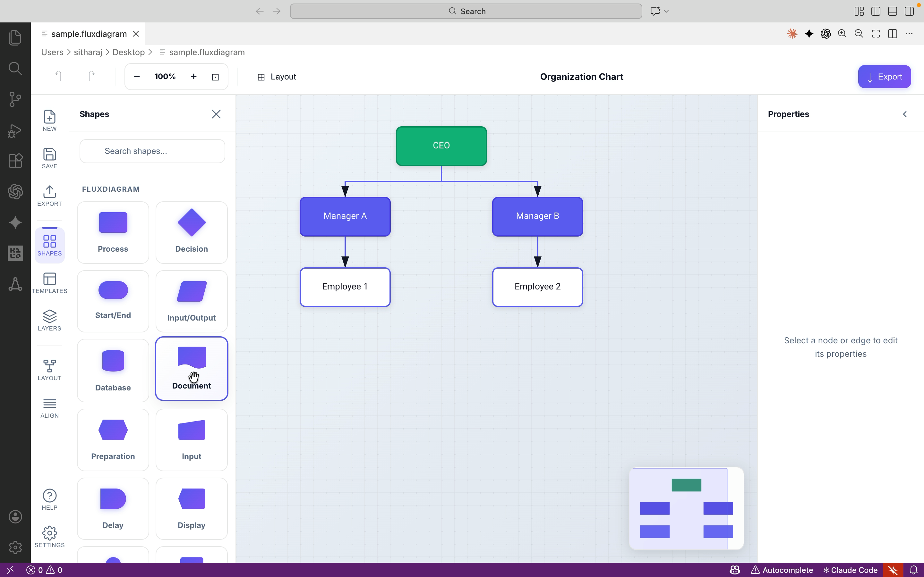Image resolution: width=924 pixels, height=577 pixels.
Task: Toggle the bottom panel layout icon
Action: click(892, 11)
